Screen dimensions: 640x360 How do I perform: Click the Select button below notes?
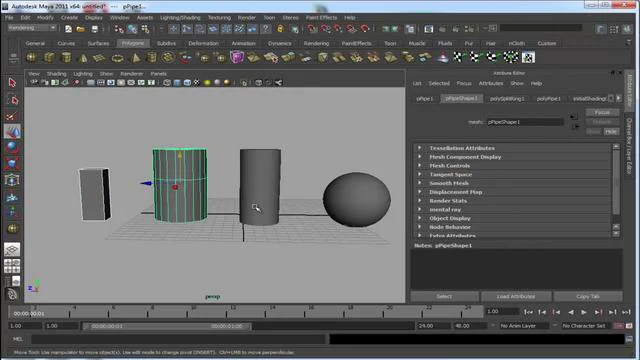tap(444, 296)
